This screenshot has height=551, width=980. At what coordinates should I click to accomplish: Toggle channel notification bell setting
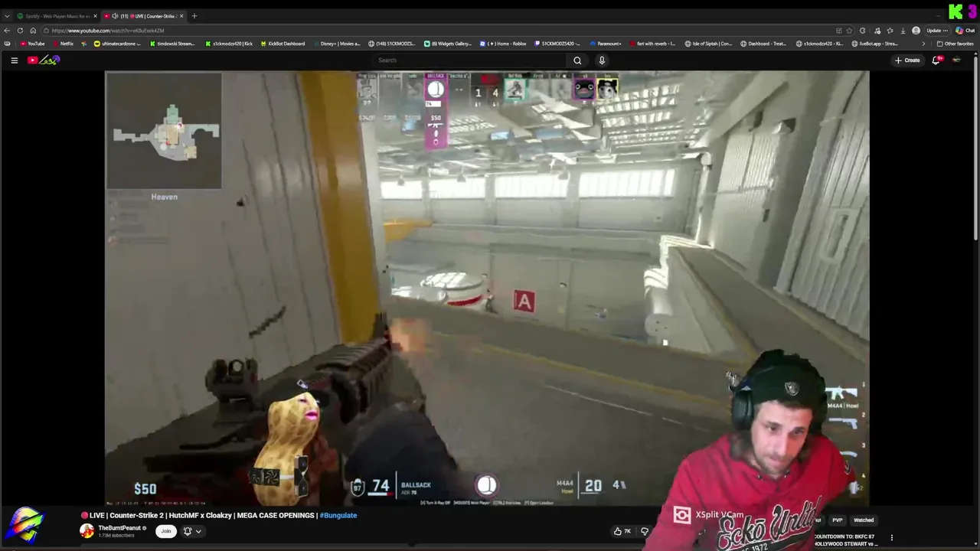pyautogui.click(x=187, y=531)
